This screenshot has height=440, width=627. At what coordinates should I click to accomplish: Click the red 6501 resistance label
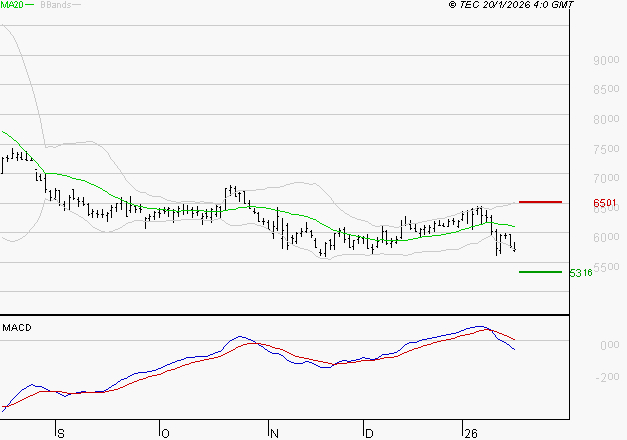point(605,203)
